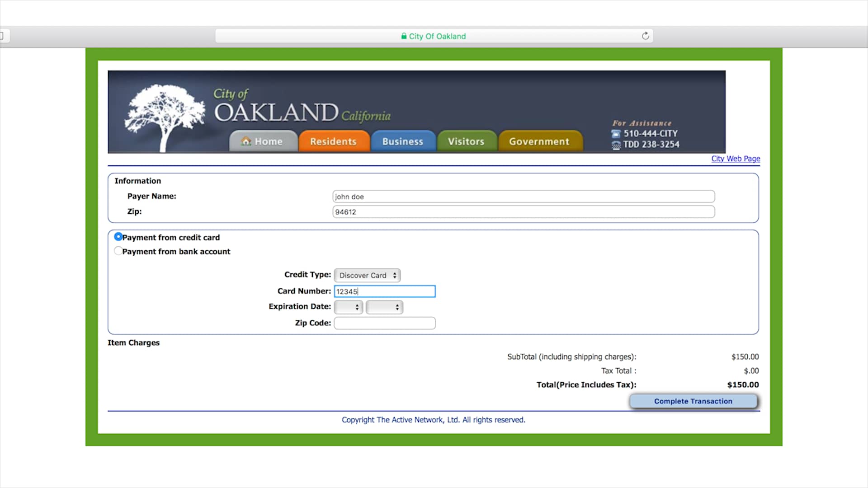Click the TDD phone icon beside 238-3254
The width and height of the screenshot is (868, 488).
616,145
